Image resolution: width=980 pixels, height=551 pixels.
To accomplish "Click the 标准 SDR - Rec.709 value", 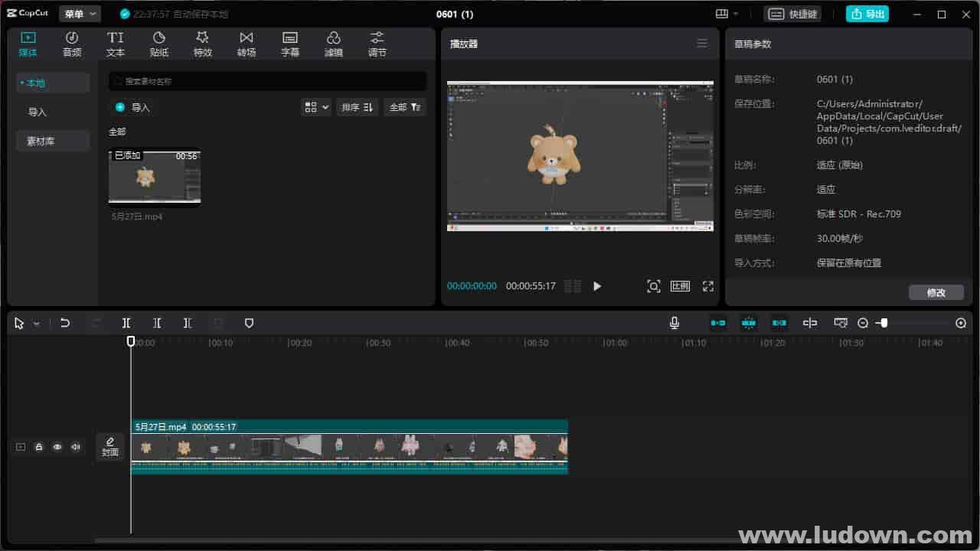I will tap(859, 214).
